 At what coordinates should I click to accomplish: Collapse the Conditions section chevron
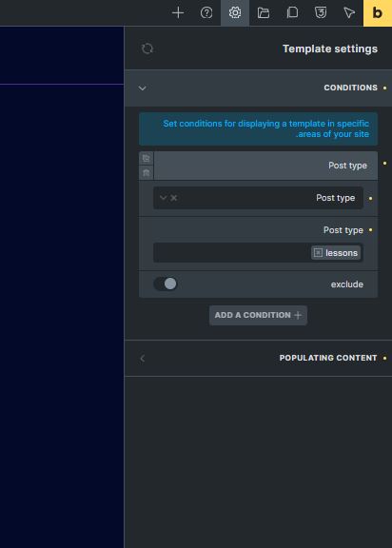pyautogui.click(x=142, y=88)
